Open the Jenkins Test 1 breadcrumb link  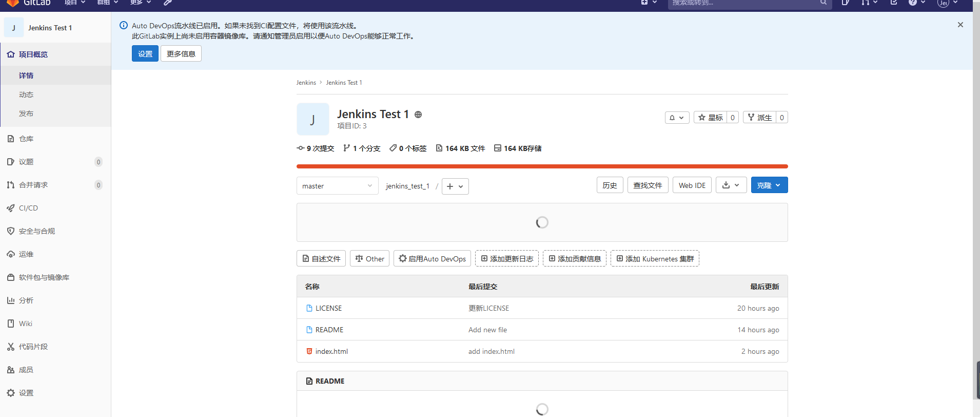point(344,83)
